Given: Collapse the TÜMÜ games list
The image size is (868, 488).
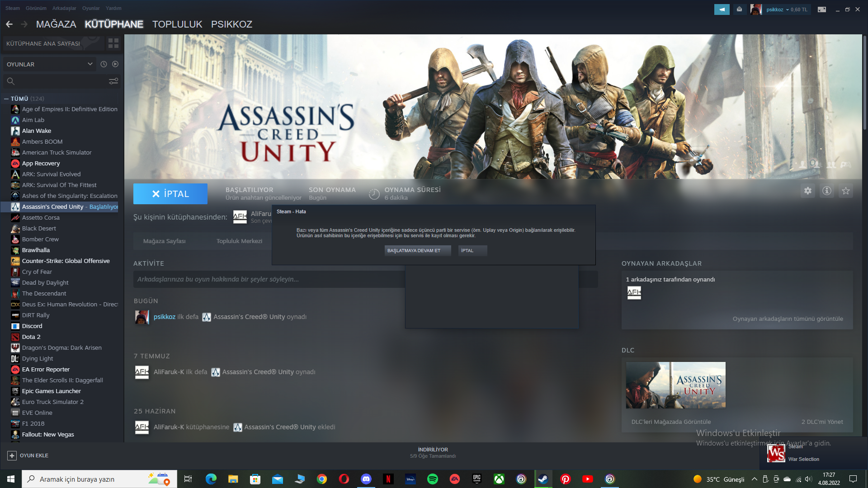Looking at the screenshot, I should 6,99.
